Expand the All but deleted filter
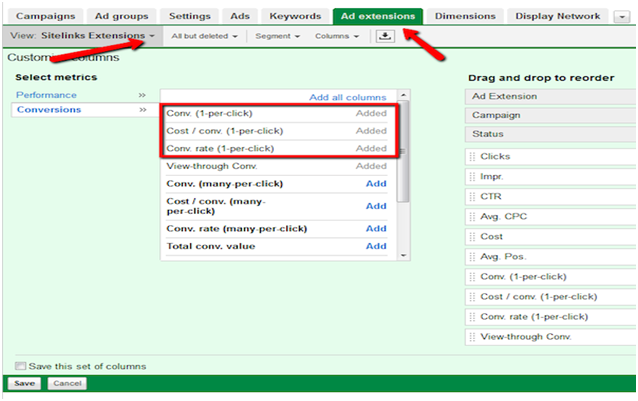 coord(204,36)
